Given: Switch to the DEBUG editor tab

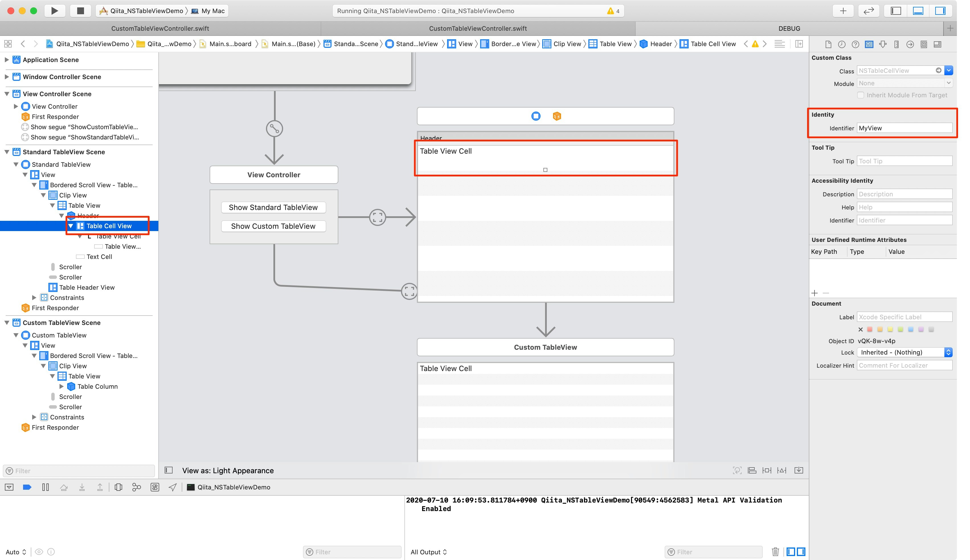Looking at the screenshot, I should [x=789, y=28].
